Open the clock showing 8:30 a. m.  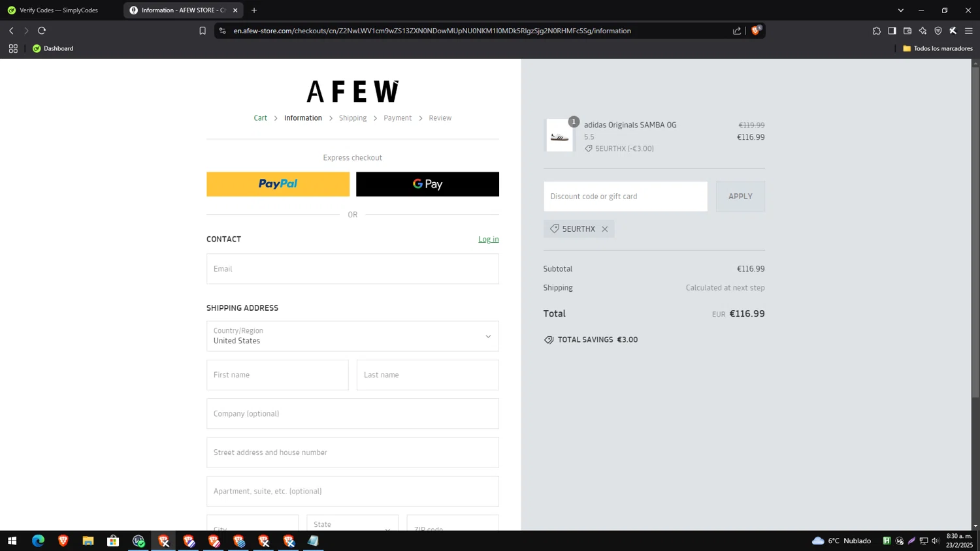coord(960,541)
